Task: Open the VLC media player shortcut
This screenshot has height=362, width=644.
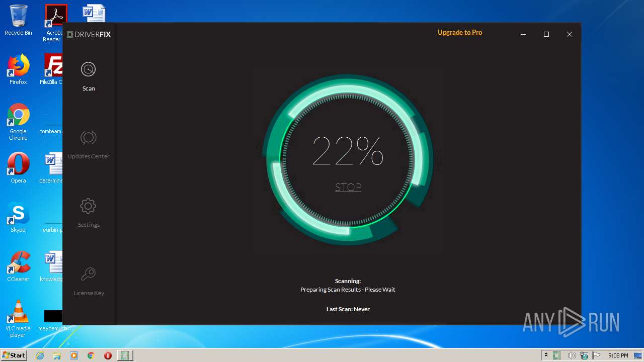Action: [18, 319]
